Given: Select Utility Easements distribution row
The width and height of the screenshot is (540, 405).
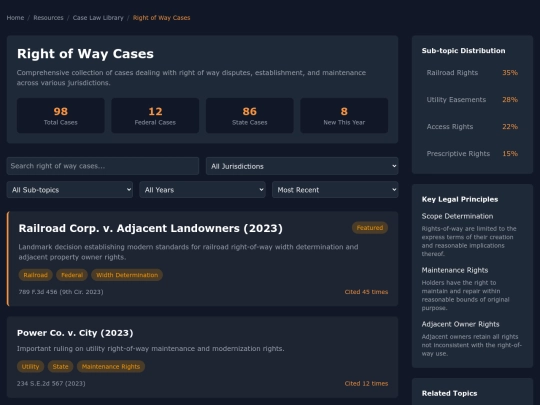Looking at the screenshot, I should [x=472, y=100].
